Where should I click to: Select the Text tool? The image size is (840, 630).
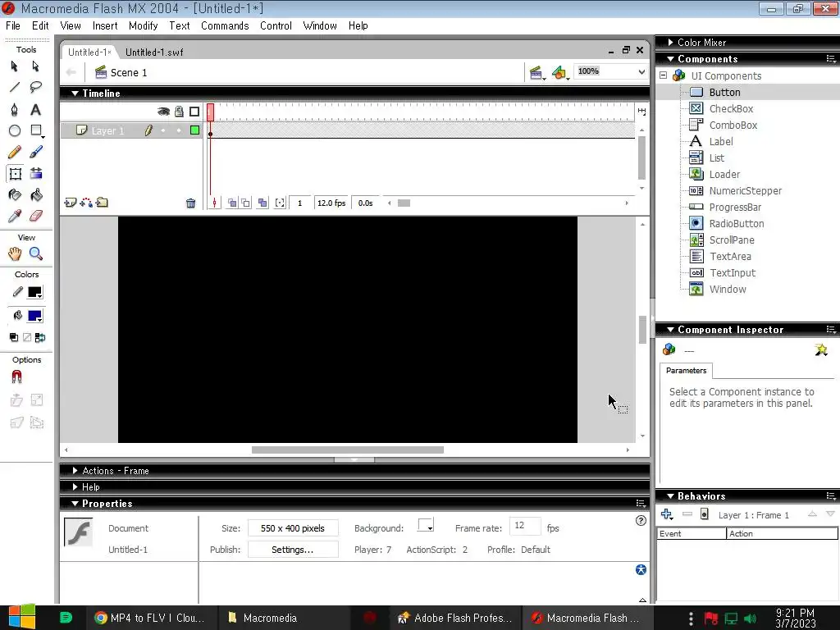coord(36,109)
